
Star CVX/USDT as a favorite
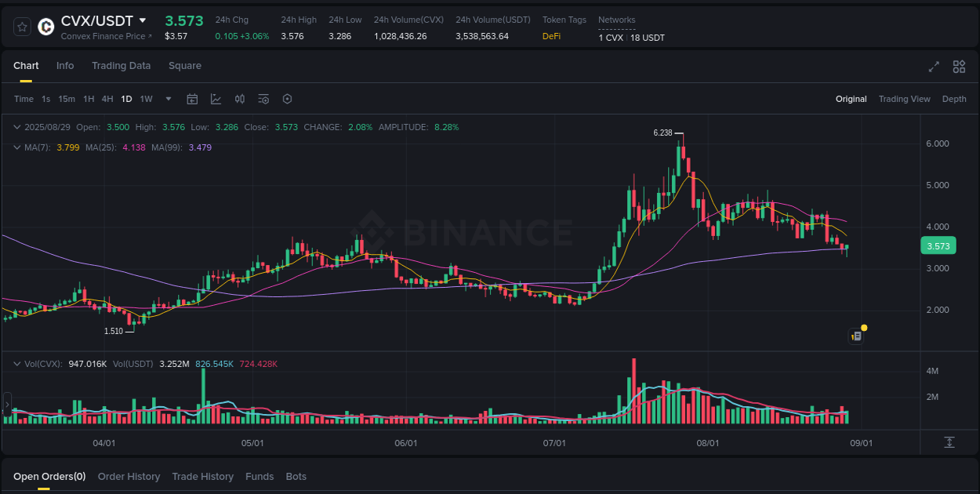point(22,26)
